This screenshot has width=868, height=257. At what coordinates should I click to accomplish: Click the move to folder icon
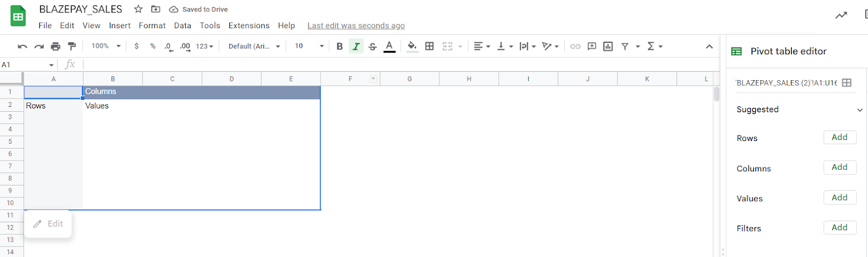[x=156, y=9]
